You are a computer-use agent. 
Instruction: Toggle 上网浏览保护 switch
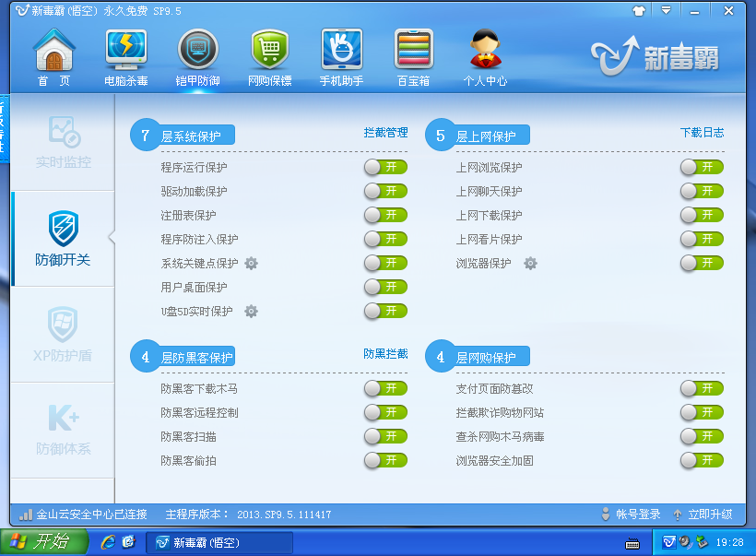click(702, 167)
